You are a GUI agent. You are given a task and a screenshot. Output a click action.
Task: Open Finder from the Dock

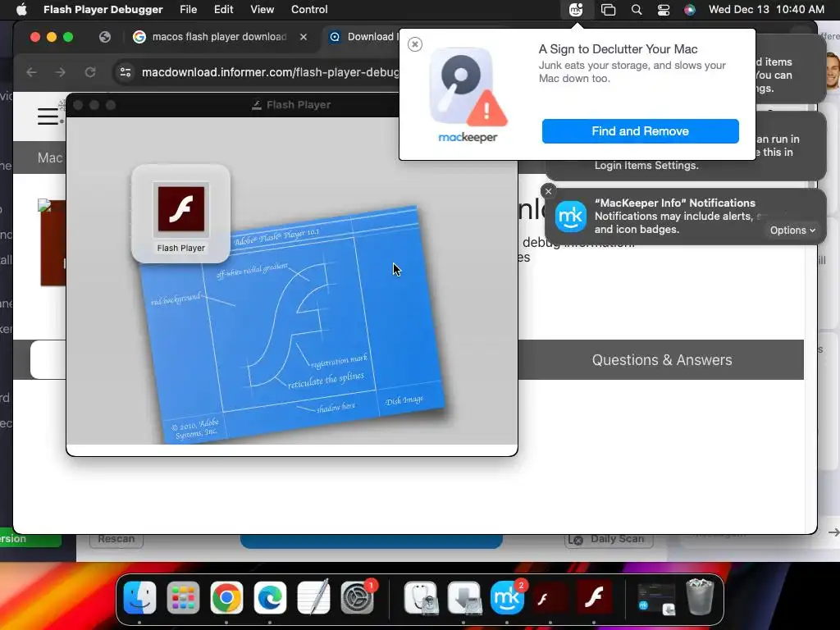click(x=139, y=598)
